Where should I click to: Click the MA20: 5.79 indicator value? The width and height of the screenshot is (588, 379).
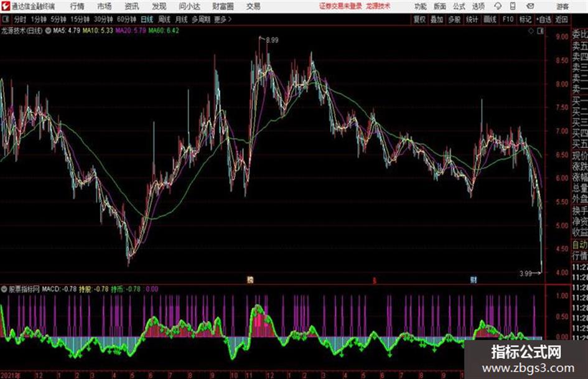click(x=131, y=30)
